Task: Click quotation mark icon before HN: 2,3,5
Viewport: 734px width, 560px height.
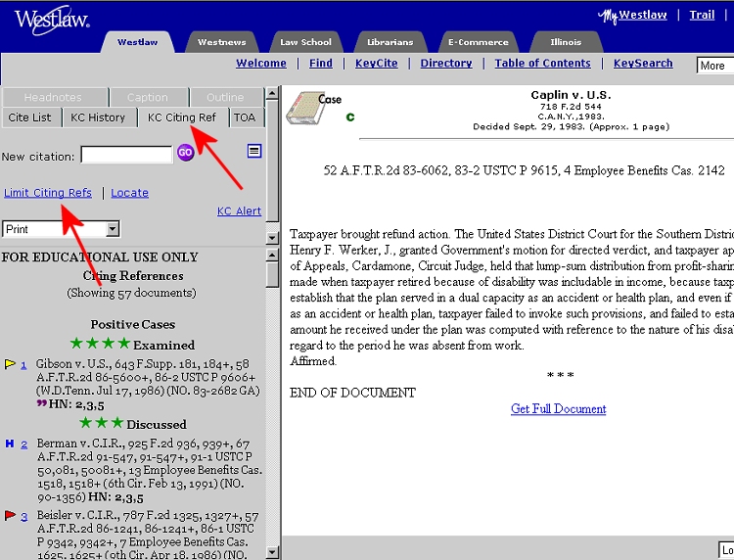Action: [x=42, y=403]
